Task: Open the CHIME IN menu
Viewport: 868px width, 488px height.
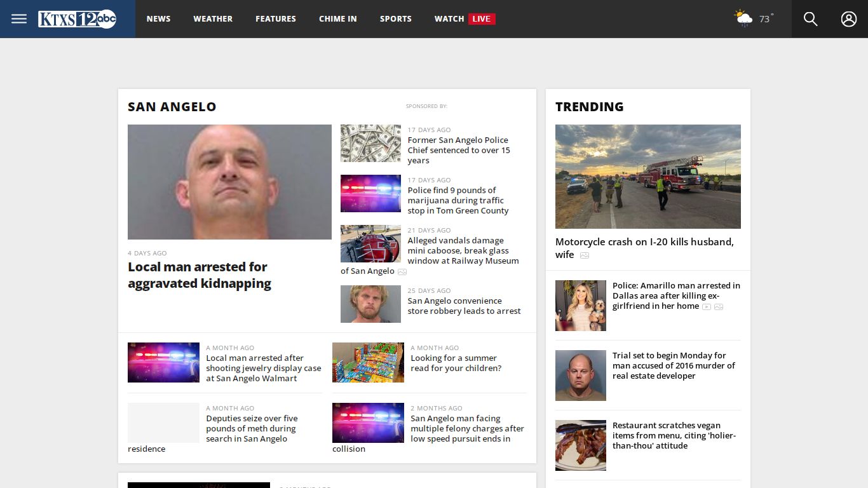Action: point(338,19)
